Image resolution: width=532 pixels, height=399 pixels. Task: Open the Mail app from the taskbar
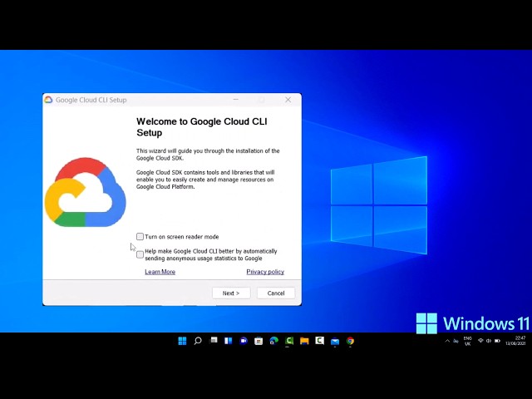click(x=335, y=342)
